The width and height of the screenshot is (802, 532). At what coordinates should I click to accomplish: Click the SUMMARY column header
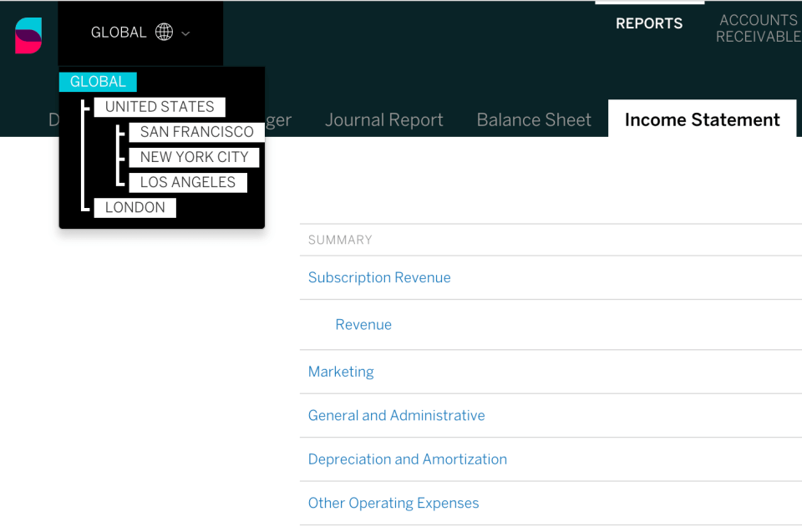point(340,240)
